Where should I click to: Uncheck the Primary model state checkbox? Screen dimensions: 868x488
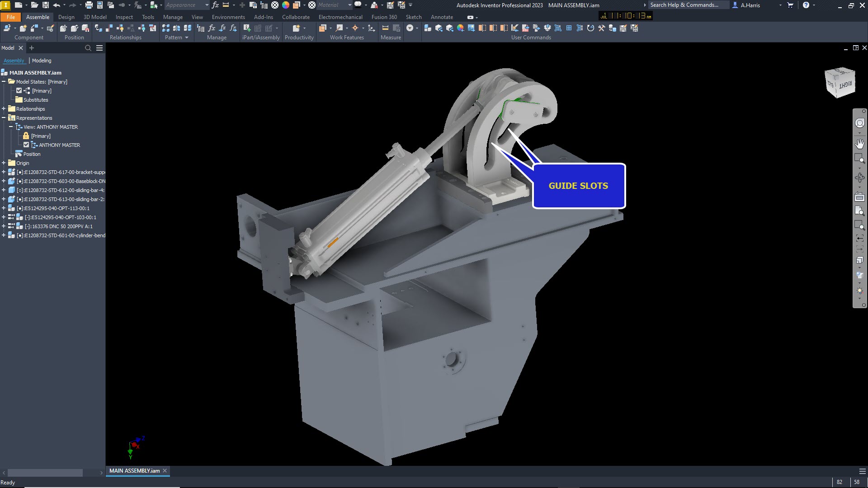coord(19,90)
